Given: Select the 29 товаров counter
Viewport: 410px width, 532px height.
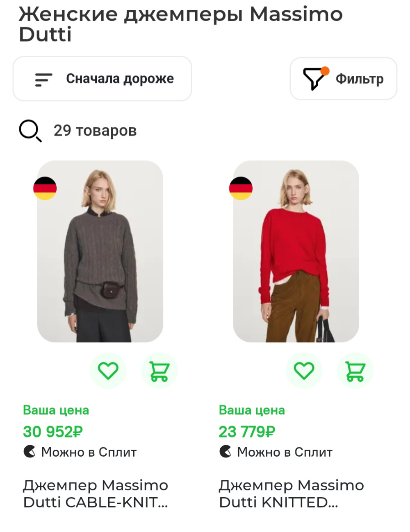Looking at the screenshot, I should [x=95, y=131].
